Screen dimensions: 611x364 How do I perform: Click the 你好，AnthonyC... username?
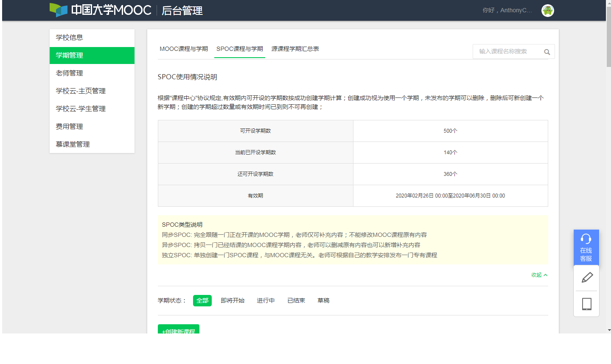click(507, 10)
